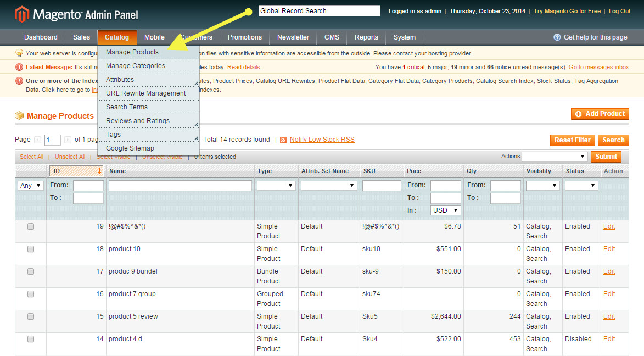Click Edit link for product 4 d
The height and width of the screenshot is (356, 644).
coord(609,339)
